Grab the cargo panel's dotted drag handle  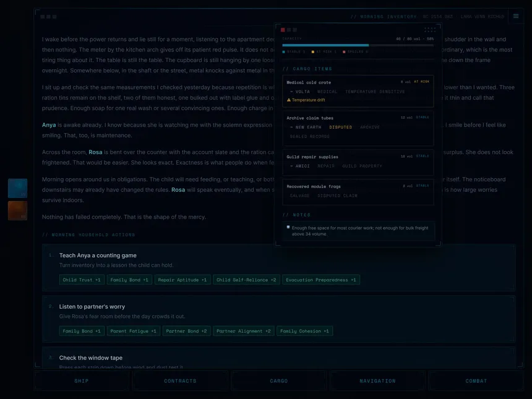tap(429, 30)
